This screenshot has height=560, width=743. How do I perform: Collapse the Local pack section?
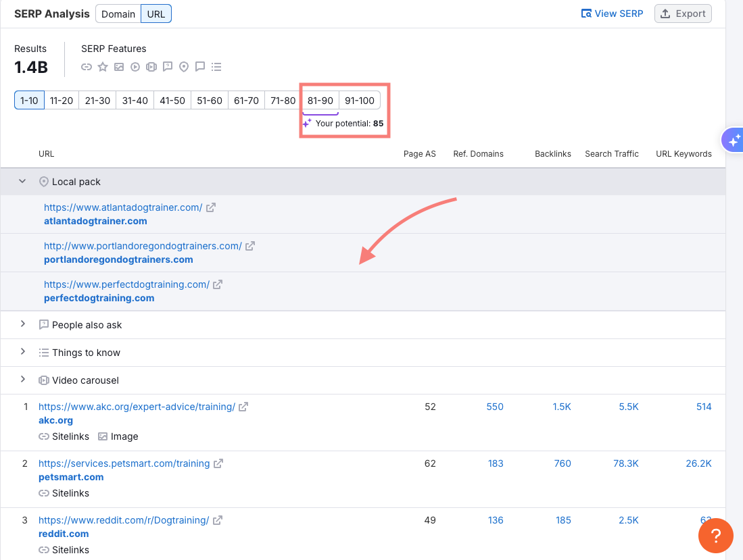22,181
